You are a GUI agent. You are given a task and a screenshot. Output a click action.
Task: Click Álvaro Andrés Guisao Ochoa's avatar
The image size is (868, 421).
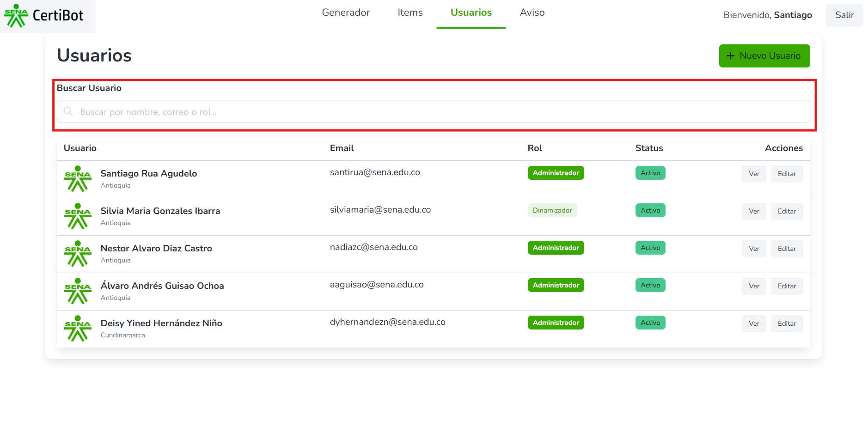click(78, 291)
